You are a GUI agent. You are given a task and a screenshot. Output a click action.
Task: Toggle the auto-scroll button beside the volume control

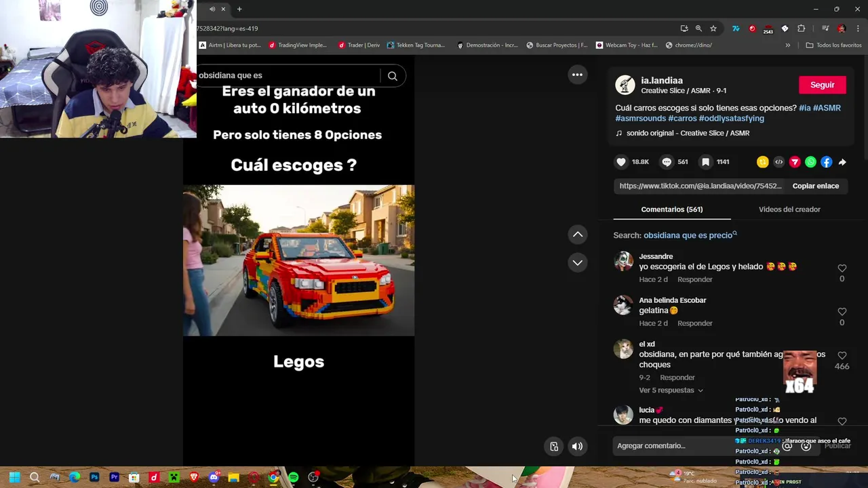[x=554, y=446]
